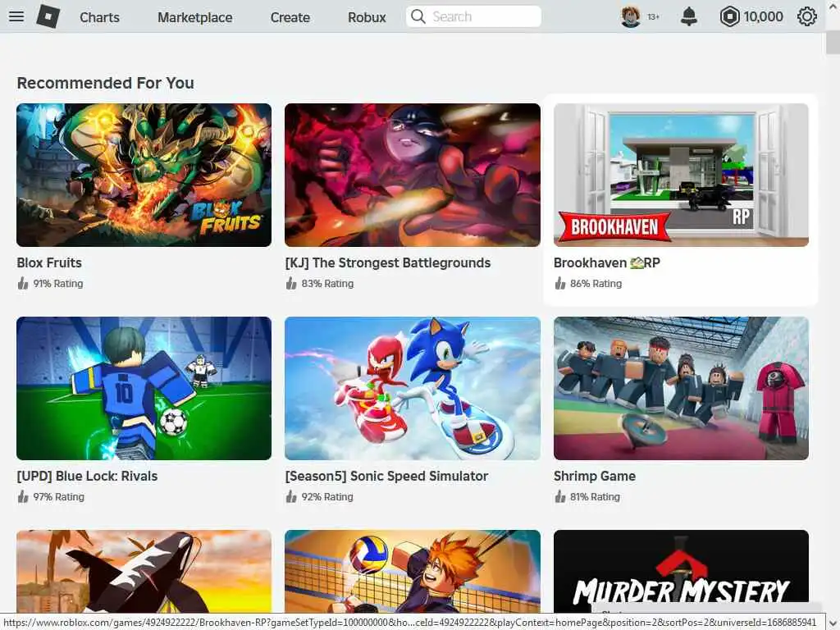Click the 83% Rating text
Screen dimensions: 840x630
[x=327, y=283]
